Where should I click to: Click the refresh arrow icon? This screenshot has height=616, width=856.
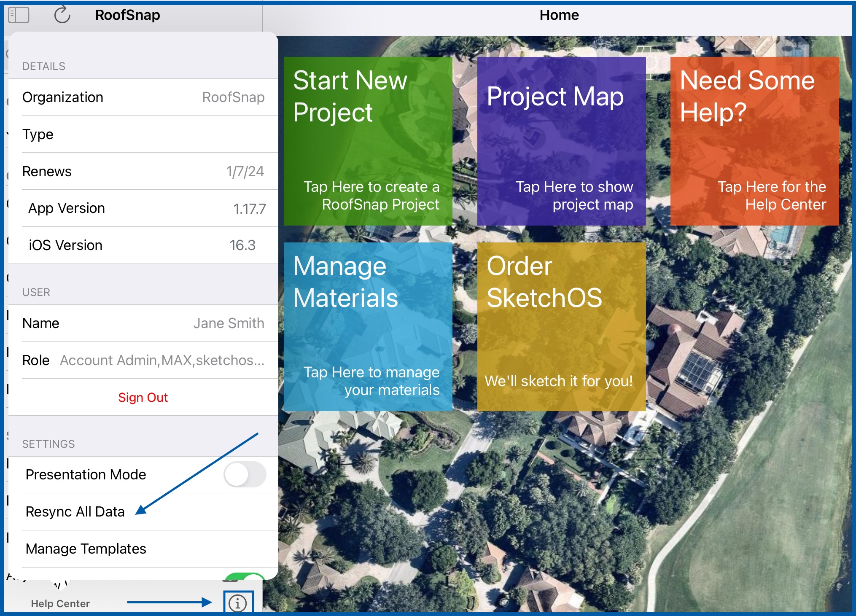(x=62, y=15)
